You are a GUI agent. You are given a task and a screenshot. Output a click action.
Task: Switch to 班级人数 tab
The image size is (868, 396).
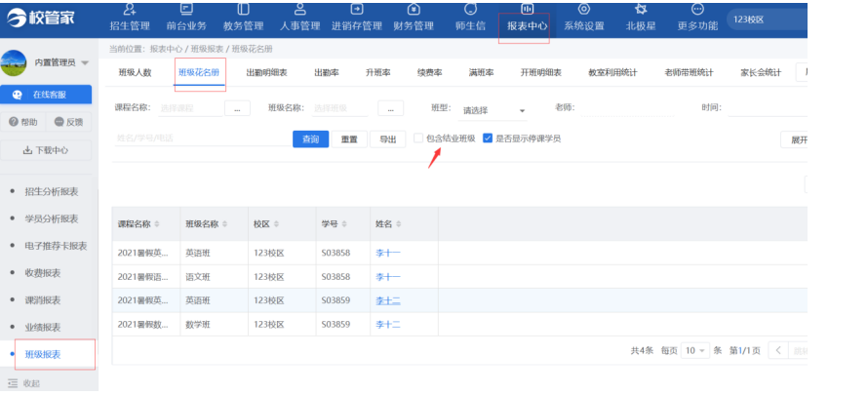135,72
